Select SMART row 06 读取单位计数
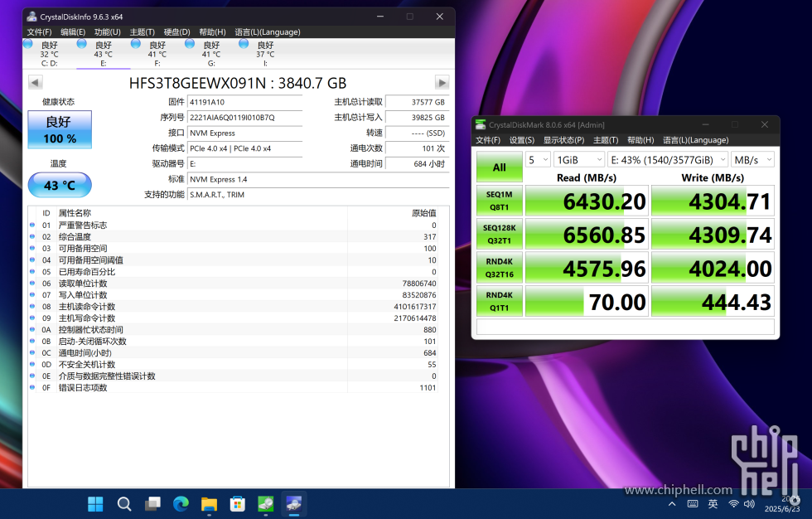The height and width of the screenshot is (519, 812). [233, 284]
